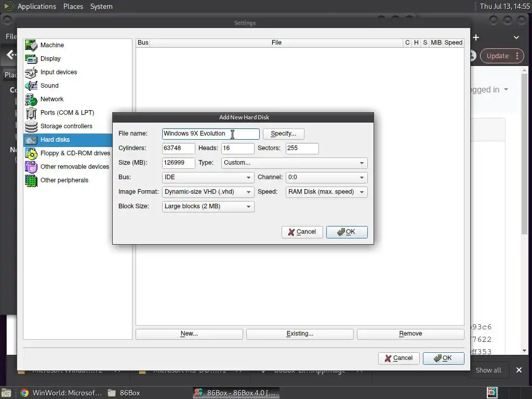The height and width of the screenshot is (399, 532).
Task: Click the browser back arrow icon
Action: coord(10,55)
